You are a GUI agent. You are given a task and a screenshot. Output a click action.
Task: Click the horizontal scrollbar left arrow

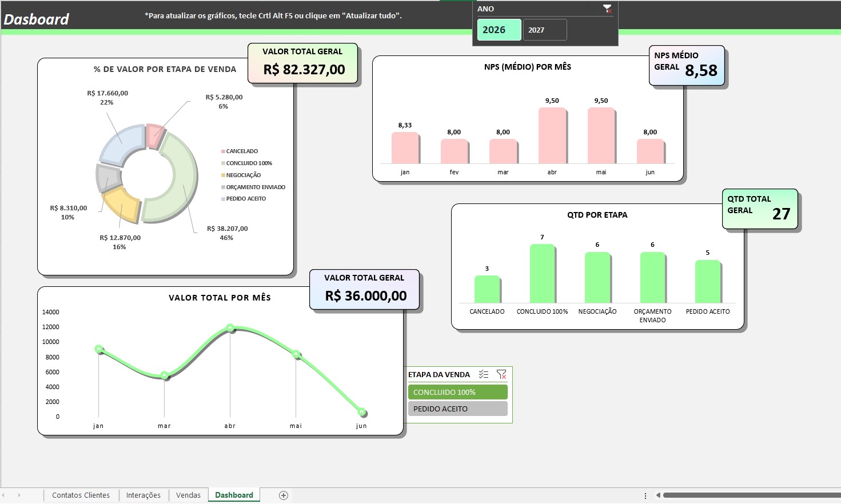coord(658,495)
